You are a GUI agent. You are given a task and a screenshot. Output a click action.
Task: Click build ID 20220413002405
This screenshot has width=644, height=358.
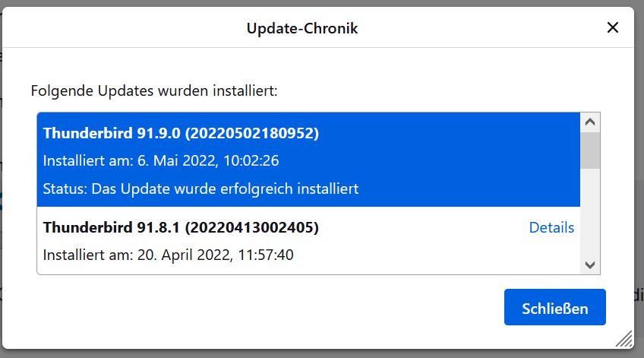[252, 227]
